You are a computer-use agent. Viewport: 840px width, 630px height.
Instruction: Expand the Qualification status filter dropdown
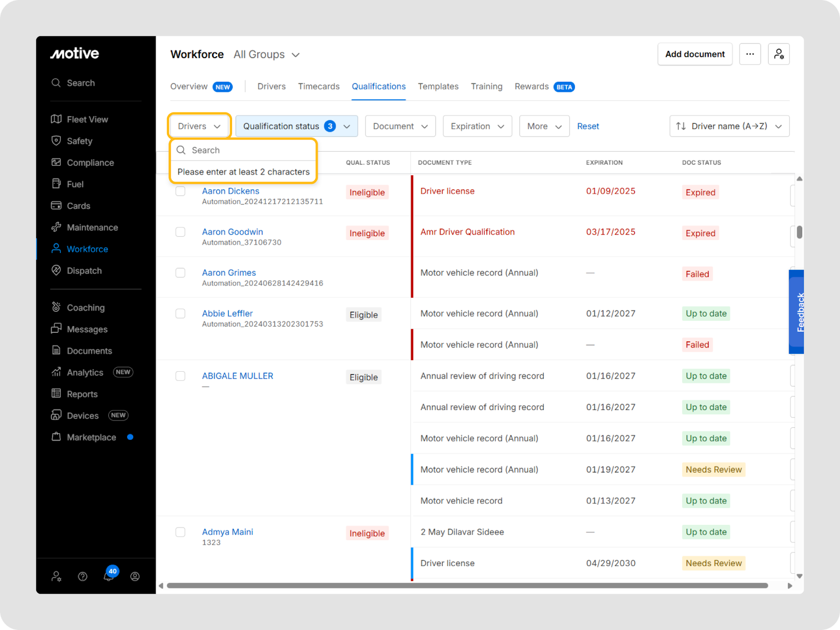297,126
